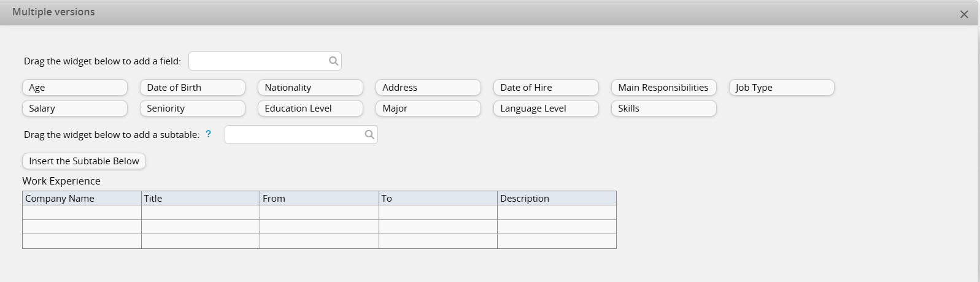Open the subtable help question mark
The width and height of the screenshot is (980, 282).
click(x=209, y=134)
